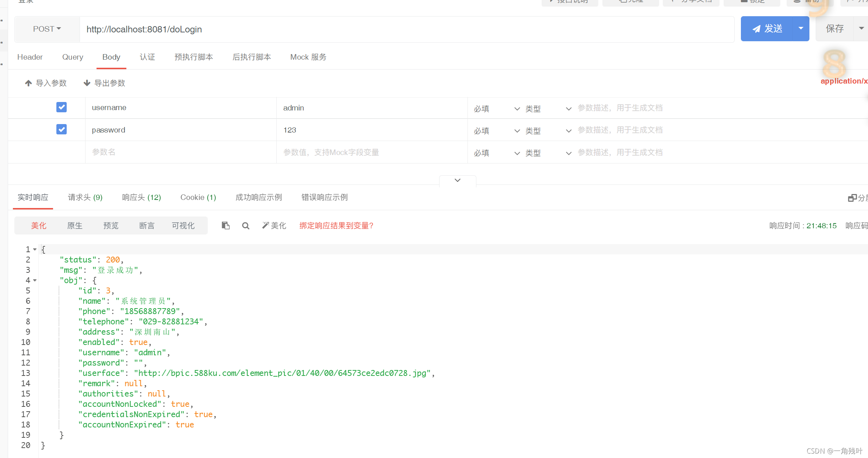Screen dimensions: 868x458
Task: Click the paper plane Send button
Action: (767, 29)
